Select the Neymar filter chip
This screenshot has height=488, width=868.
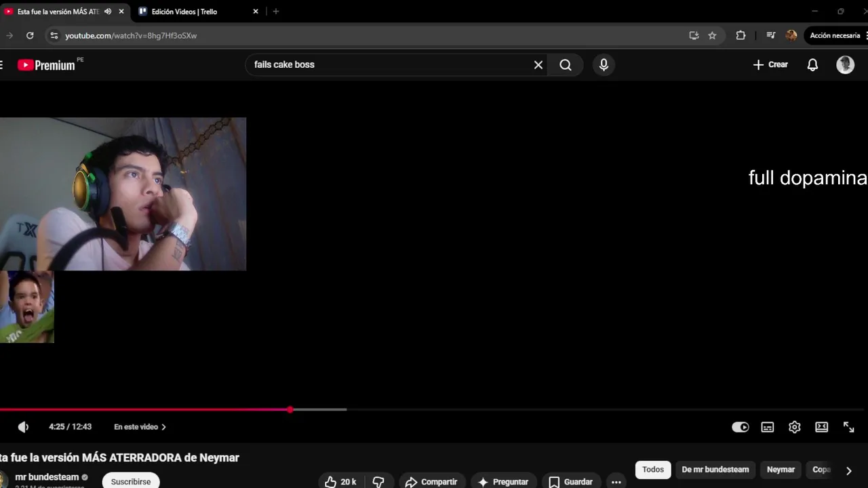click(781, 470)
